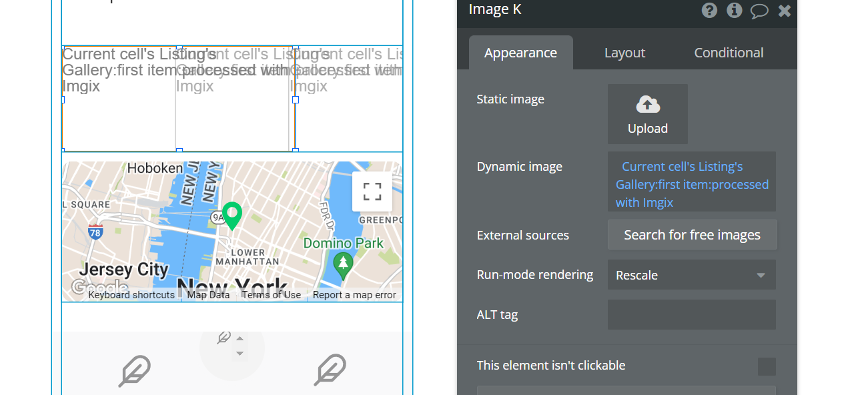This screenshot has width=868, height=395.
Task: Click the 'External sources' label
Action: (x=523, y=236)
